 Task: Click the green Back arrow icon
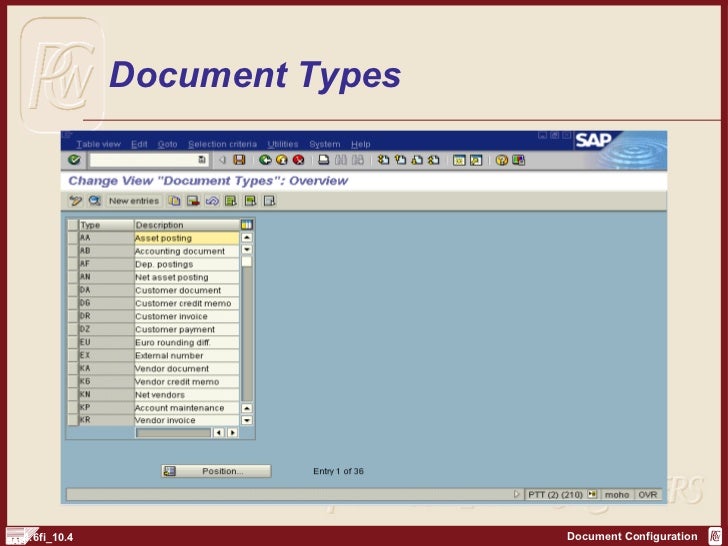click(265, 160)
